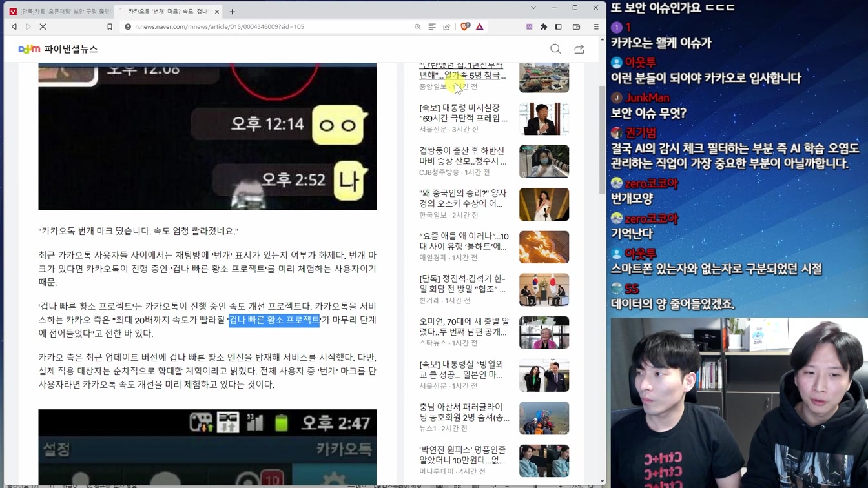The image size is (868, 488).
Task: Open the tab search chevron dropdown
Action: point(533,8)
